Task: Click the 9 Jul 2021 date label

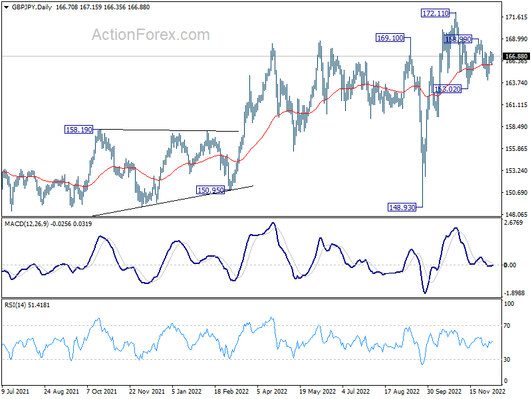Action: coord(15,392)
